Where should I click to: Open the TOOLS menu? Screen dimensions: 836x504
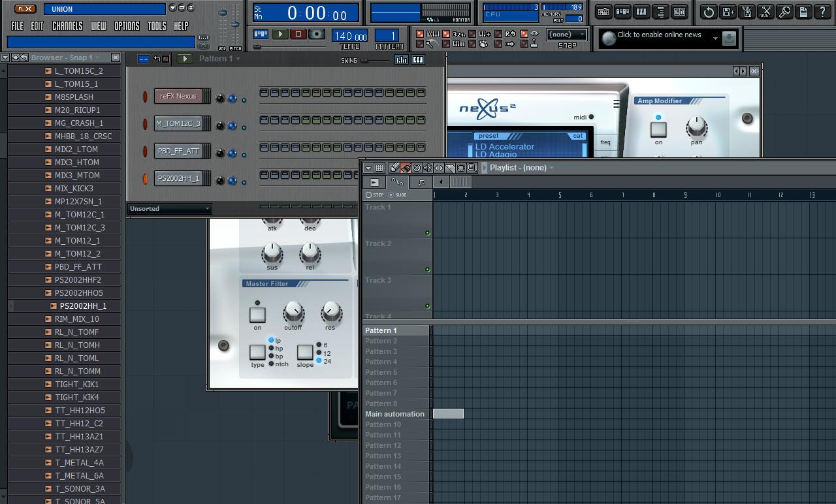pos(157,26)
